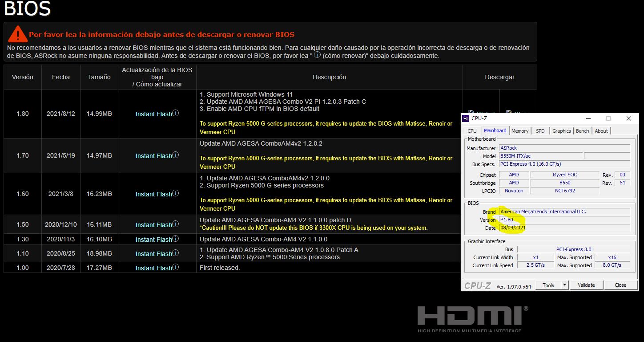Click BIOS Version field showing P1.80
Image resolution: width=644 pixels, height=342 pixels.
click(x=564, y=220)
